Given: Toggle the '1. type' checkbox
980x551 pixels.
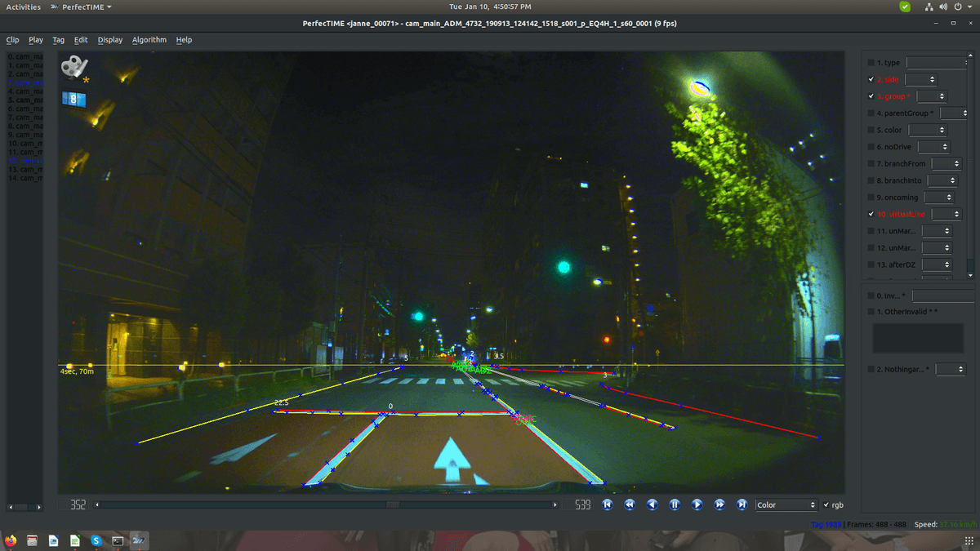Looking at the screenshot, I should pos(871,63).
